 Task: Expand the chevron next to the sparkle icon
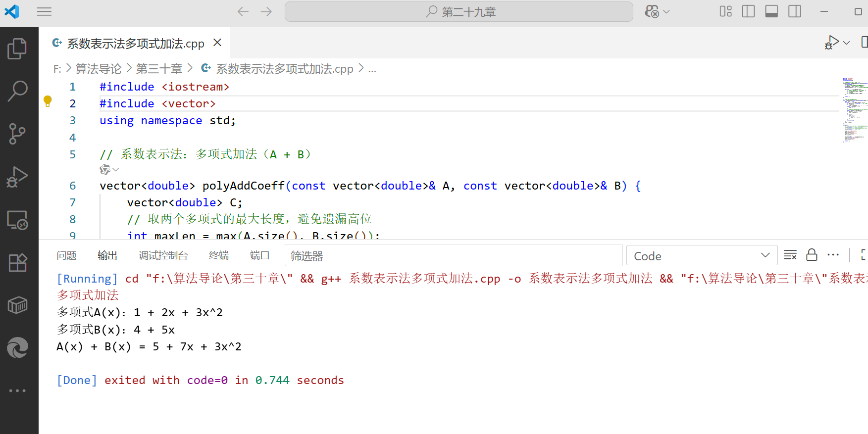pos(116,170)
